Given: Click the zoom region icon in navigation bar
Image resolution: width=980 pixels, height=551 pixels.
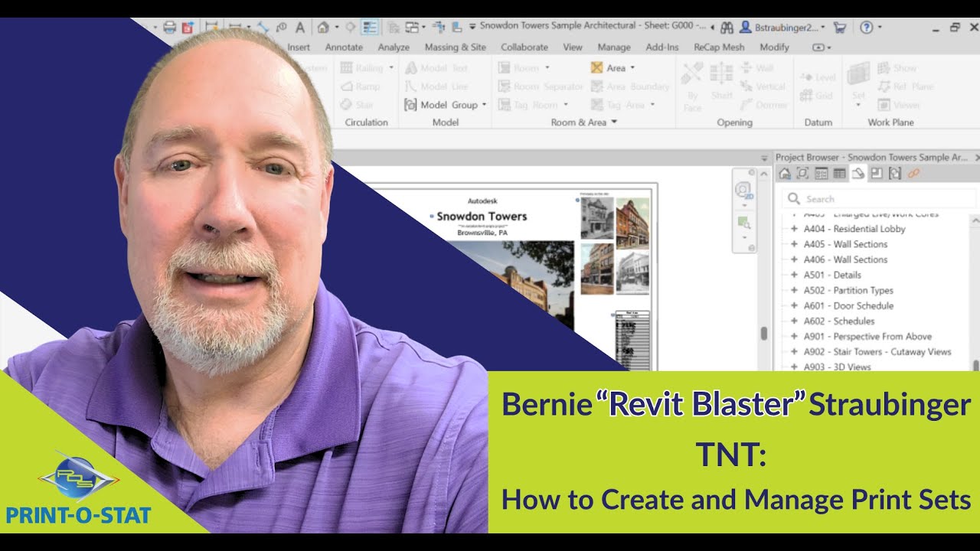Looking at the screenshot, I should pos(743,223).
